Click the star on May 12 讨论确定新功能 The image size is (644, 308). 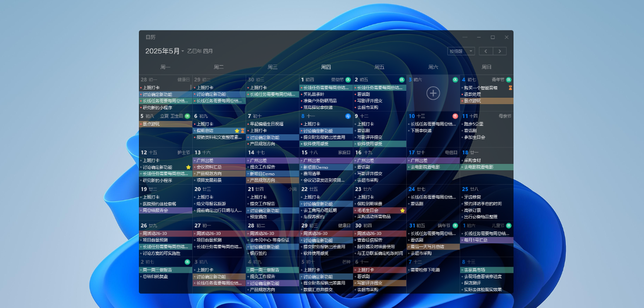[188, 167]
